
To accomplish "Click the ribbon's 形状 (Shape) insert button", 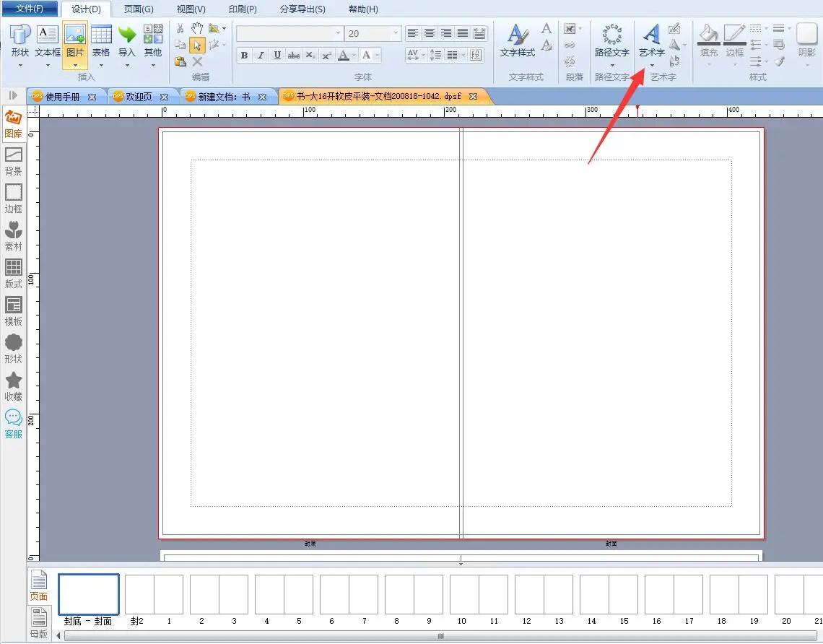I will [20, 41].
